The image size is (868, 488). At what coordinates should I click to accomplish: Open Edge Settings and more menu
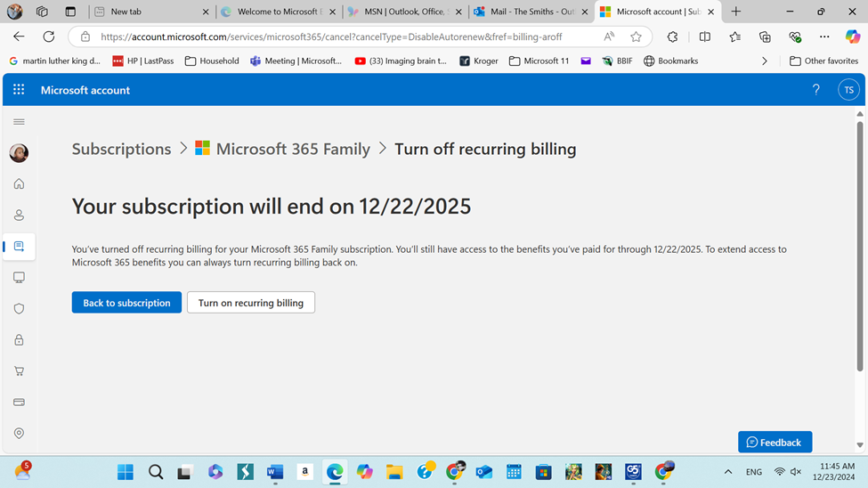(x=824, y=37)
